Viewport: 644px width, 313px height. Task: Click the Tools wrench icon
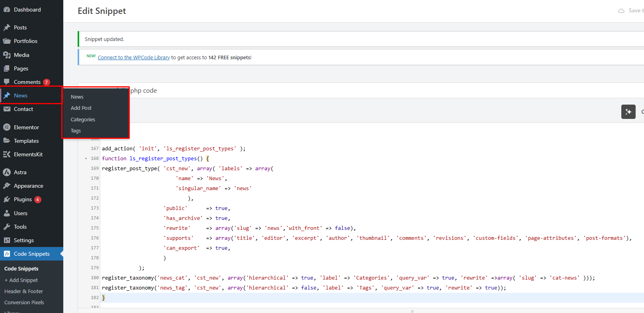pos(7,227)
